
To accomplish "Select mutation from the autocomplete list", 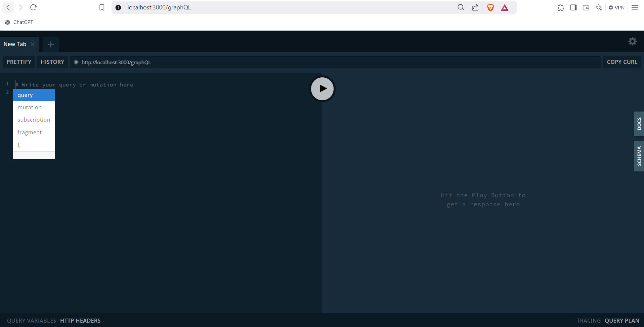I will 30,107.
